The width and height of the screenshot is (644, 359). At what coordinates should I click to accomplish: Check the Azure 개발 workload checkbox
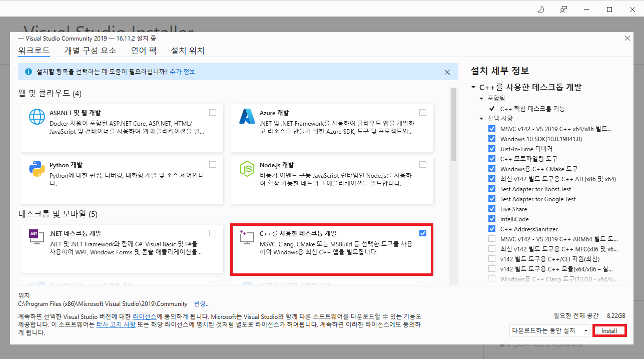tap(423, 112)
